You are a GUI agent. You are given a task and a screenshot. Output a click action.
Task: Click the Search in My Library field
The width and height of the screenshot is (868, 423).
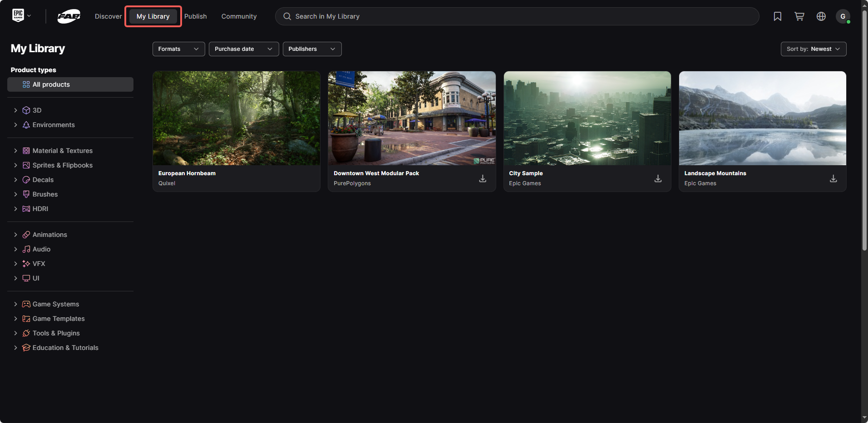coord(517,16)
